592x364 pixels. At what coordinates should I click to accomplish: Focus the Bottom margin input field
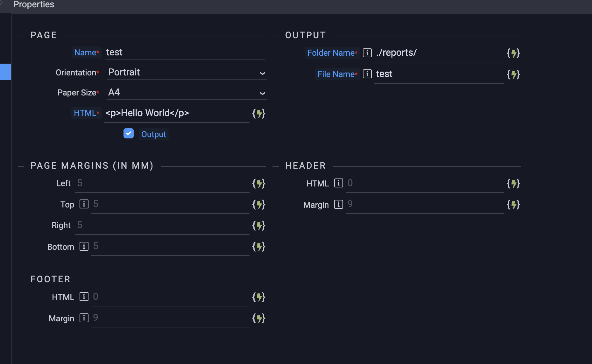170,246
